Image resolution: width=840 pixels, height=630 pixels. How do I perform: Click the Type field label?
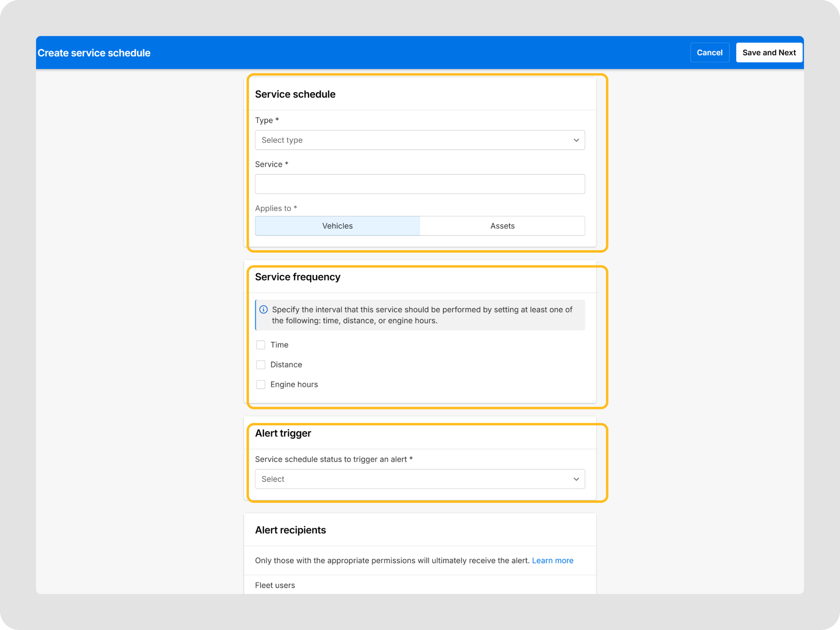point(267,120)
